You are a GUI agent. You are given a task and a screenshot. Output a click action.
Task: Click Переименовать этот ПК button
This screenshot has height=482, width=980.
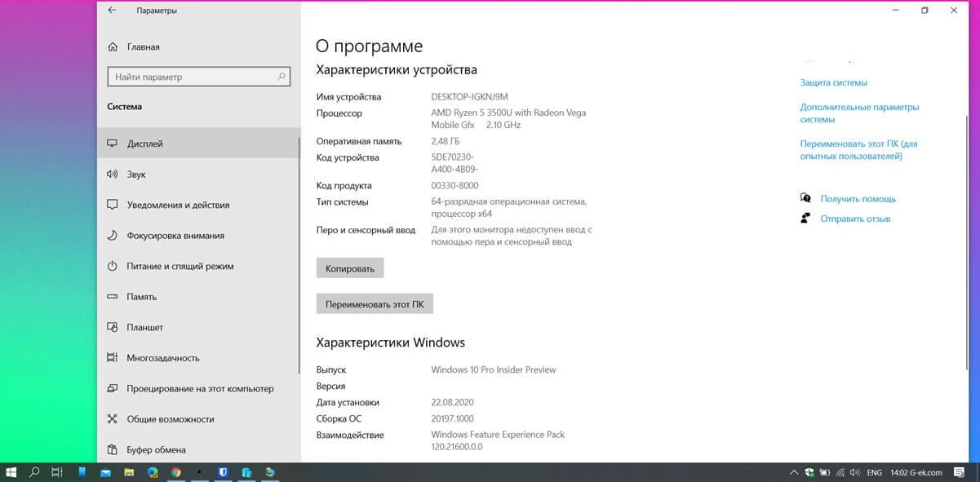click(375, 304)
